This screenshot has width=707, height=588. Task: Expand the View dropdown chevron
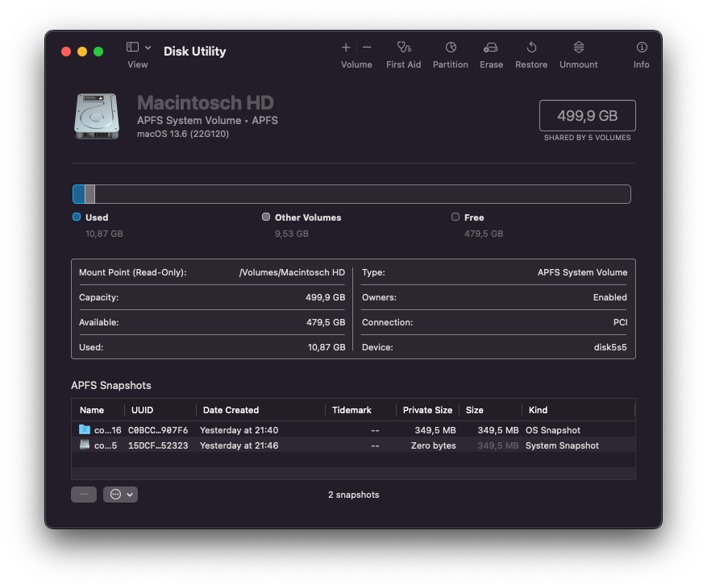[148, 48]
